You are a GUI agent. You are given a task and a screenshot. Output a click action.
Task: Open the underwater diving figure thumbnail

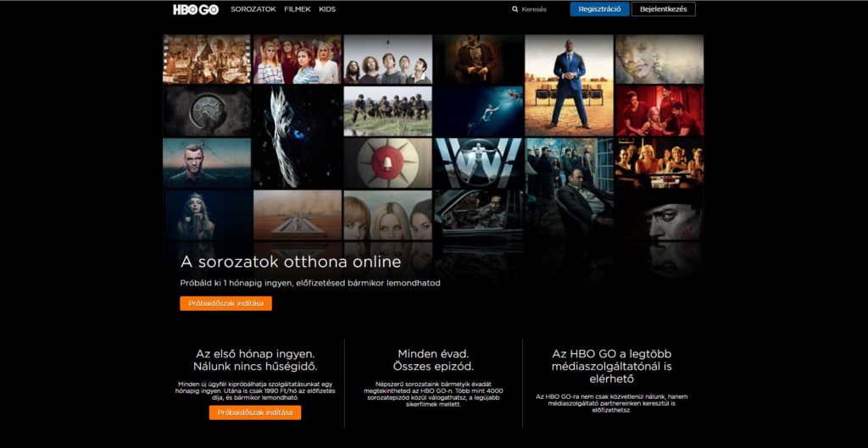pyautogui.click(x=477, y=110)
